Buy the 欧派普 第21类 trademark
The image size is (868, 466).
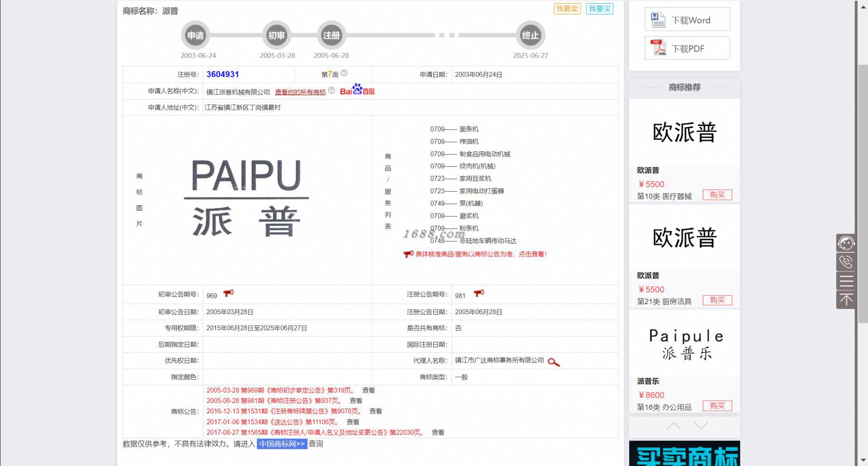[x=717, y=300]
